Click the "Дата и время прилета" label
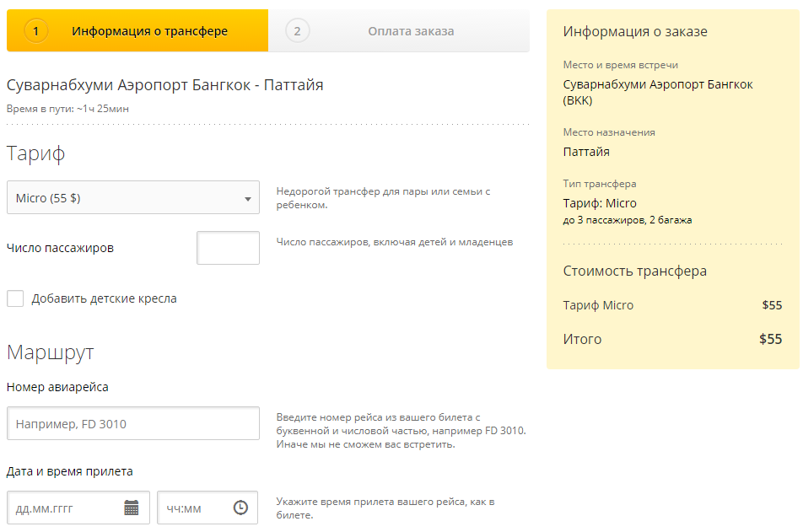Viewport: 803px width, 532px height. 69,471
